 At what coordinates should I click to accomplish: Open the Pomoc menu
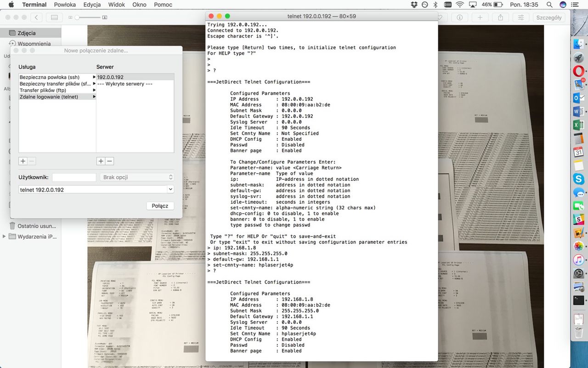pyautogui.click(x=163, y=5)
